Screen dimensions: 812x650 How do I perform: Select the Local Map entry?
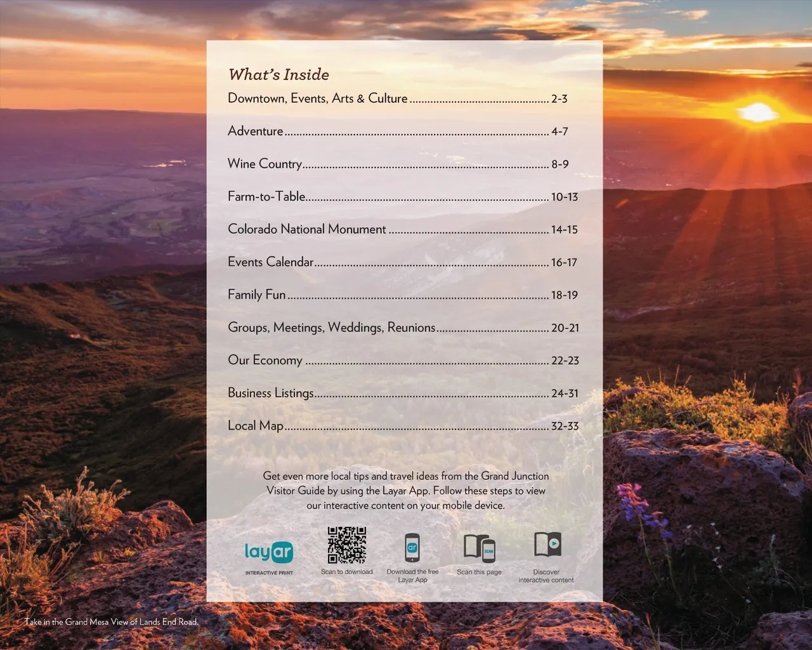(256, 426)
